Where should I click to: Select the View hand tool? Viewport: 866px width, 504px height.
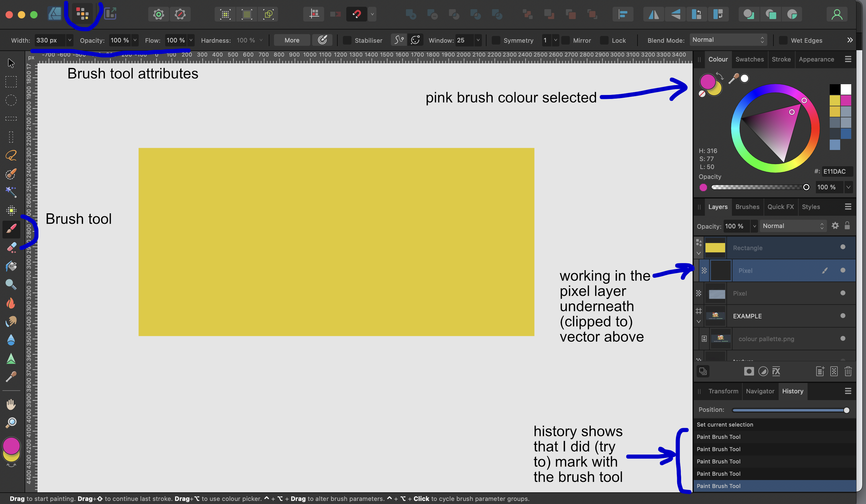point(11,404)
